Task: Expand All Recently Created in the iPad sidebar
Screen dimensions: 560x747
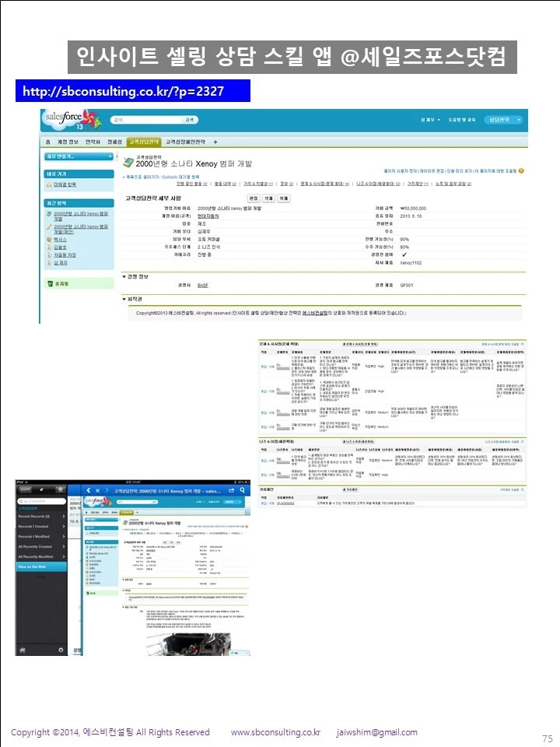Action: point(41,546)
